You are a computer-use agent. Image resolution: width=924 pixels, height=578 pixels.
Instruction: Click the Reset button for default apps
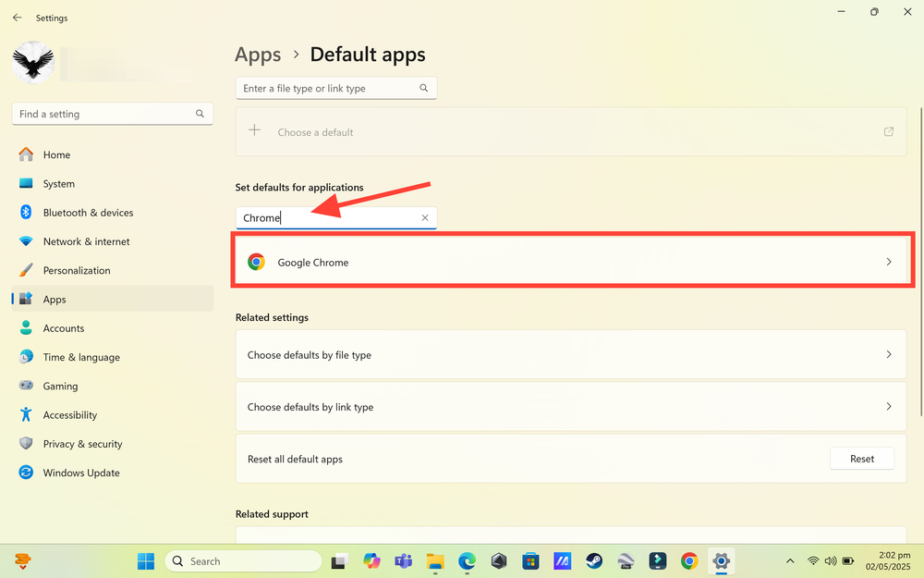tap(862, 459)
